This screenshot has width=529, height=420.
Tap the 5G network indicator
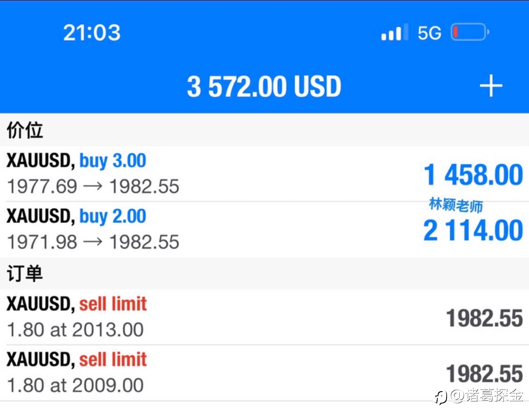coord(429,33)
